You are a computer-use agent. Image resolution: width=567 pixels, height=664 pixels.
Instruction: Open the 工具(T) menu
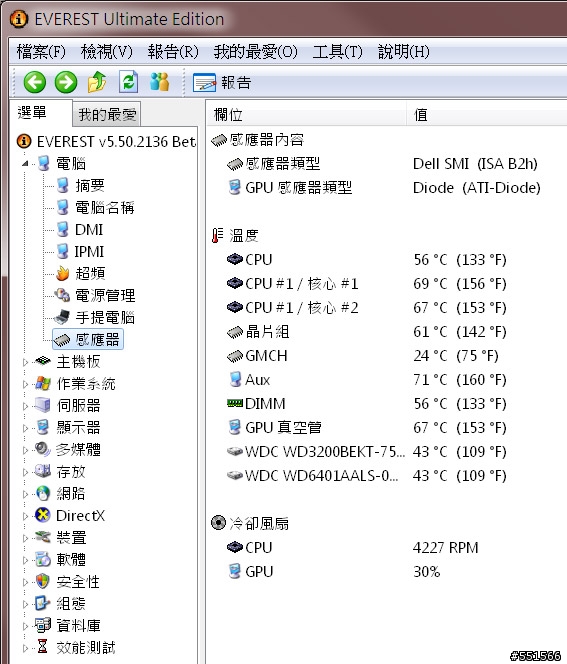click(x=337, y=52)
